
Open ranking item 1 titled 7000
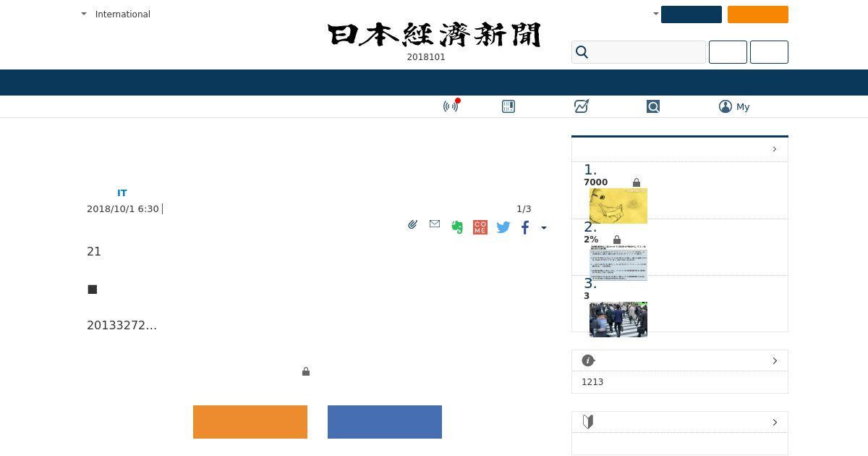point(596,182)
